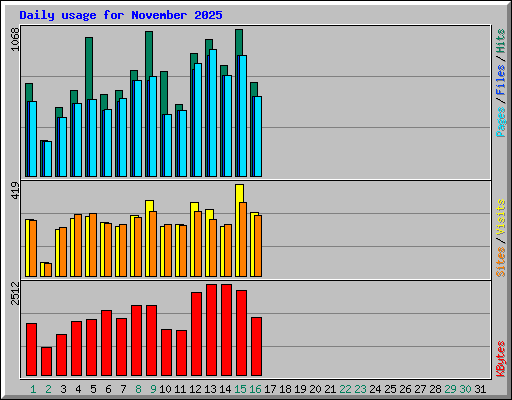
Task: Click the yellow "Visits" legend label
Action: (x=501, y=218)
